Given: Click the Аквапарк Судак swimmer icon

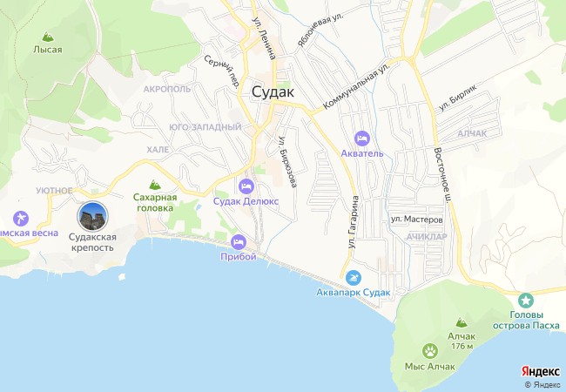Looking at the screenshot, I should click(353, 278).
